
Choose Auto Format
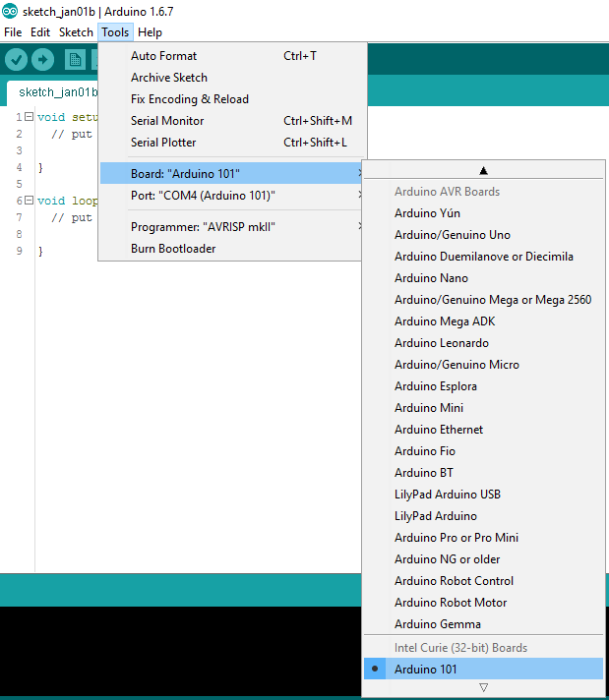232,56
